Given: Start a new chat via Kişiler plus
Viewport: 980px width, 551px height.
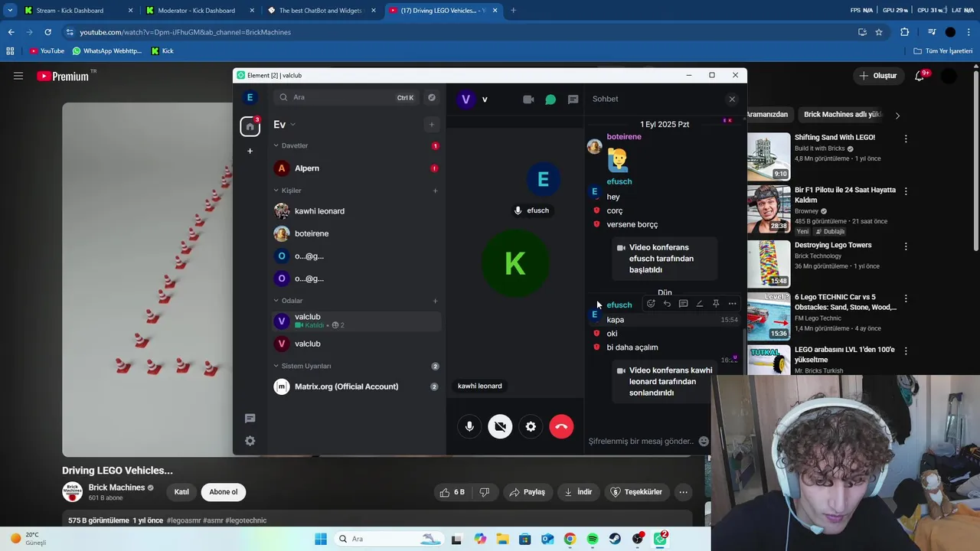Looking at the screenshot, I should (x=435, y=191).
